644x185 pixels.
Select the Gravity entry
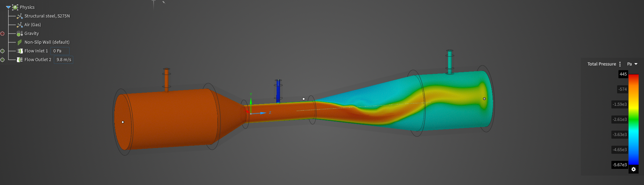(32, 33)
